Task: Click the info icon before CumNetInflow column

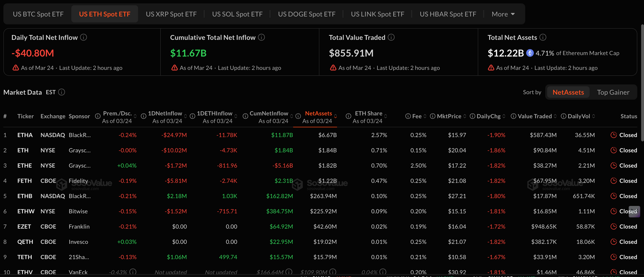Action: pyautogui.click(x=245, y=116)
